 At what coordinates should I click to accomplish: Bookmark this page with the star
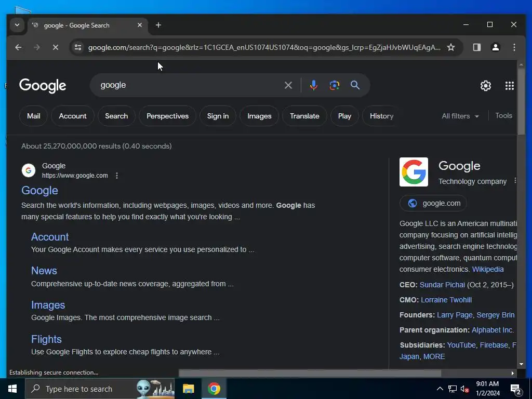pyautogui.click(x=450, y=47)
